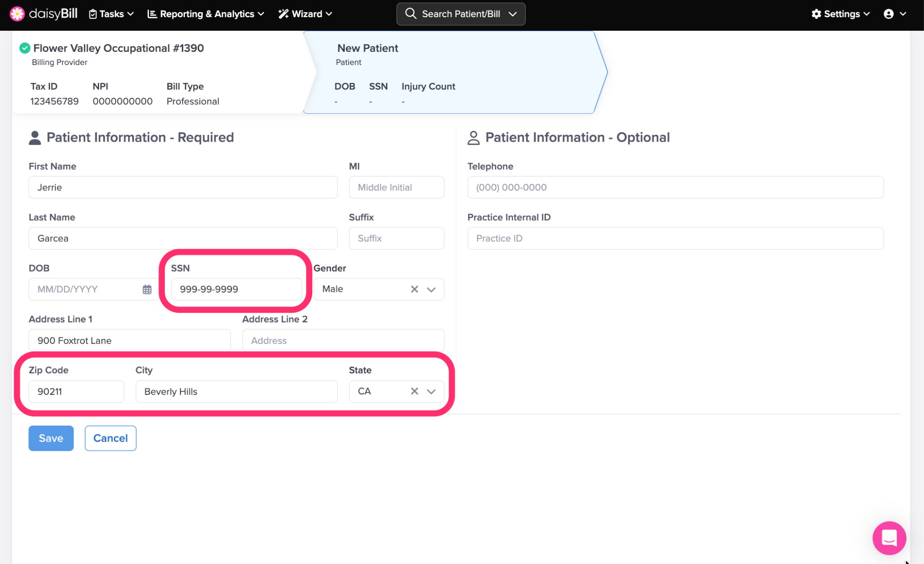Image resolution: width=924 pixels, height=564 pixels.
Task: Expand the State dropdown chevron
Action: point(431,391)
